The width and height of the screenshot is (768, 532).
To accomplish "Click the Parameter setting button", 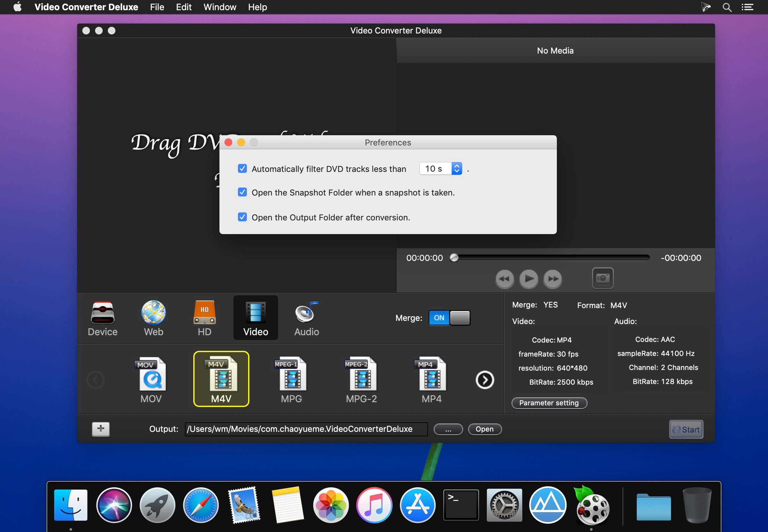I will 549,403.
